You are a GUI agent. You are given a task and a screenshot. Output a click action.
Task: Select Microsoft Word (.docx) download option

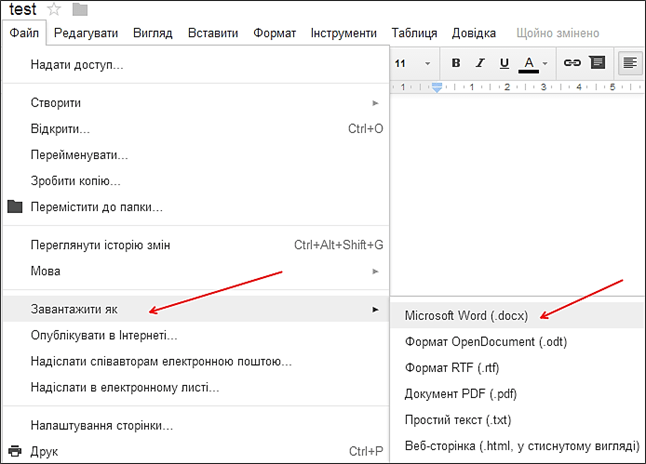[x=466, y=315]
